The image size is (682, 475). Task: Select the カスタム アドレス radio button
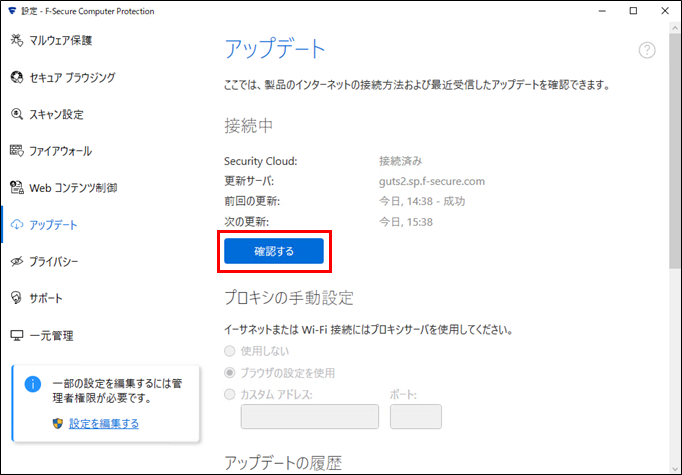click(229, 394)
